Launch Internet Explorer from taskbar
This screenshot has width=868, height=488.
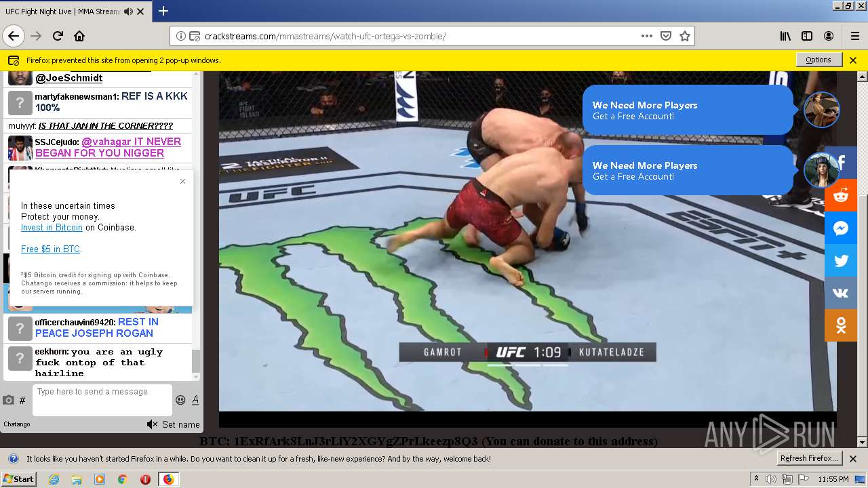point(54,479)
